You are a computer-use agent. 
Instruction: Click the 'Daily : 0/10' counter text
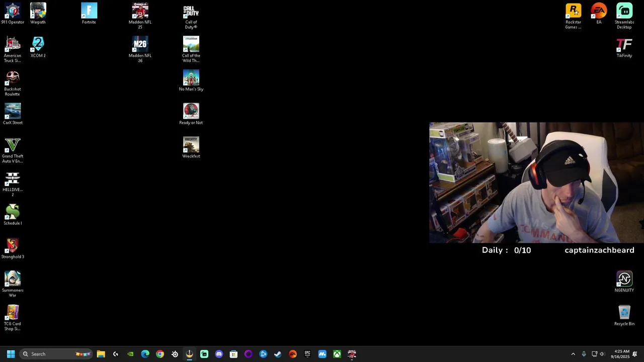(x=506, y=250)
